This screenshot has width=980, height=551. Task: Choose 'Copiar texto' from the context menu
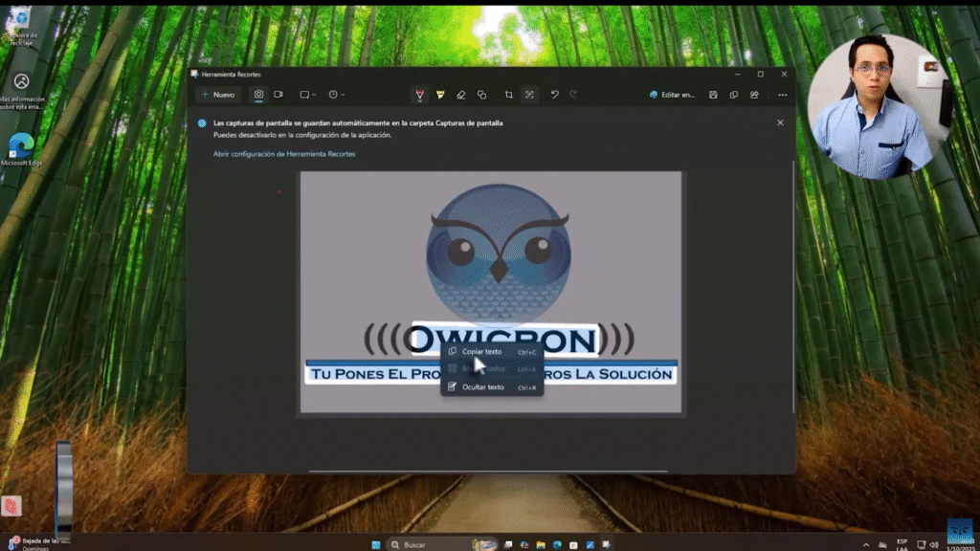click(x=482, y=351)
